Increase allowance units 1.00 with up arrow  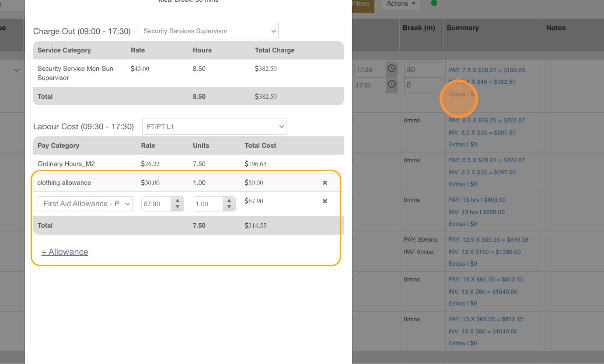click(229, 201)
